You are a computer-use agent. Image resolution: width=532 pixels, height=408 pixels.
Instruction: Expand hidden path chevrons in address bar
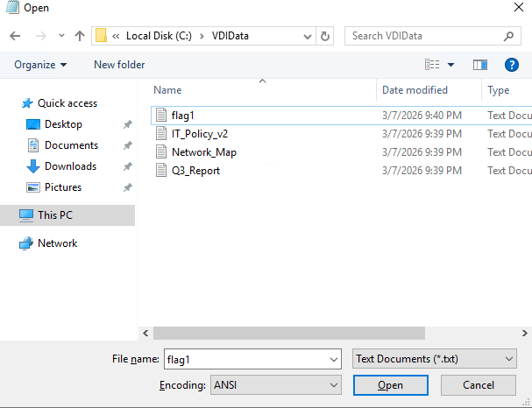tap(116, 36)
